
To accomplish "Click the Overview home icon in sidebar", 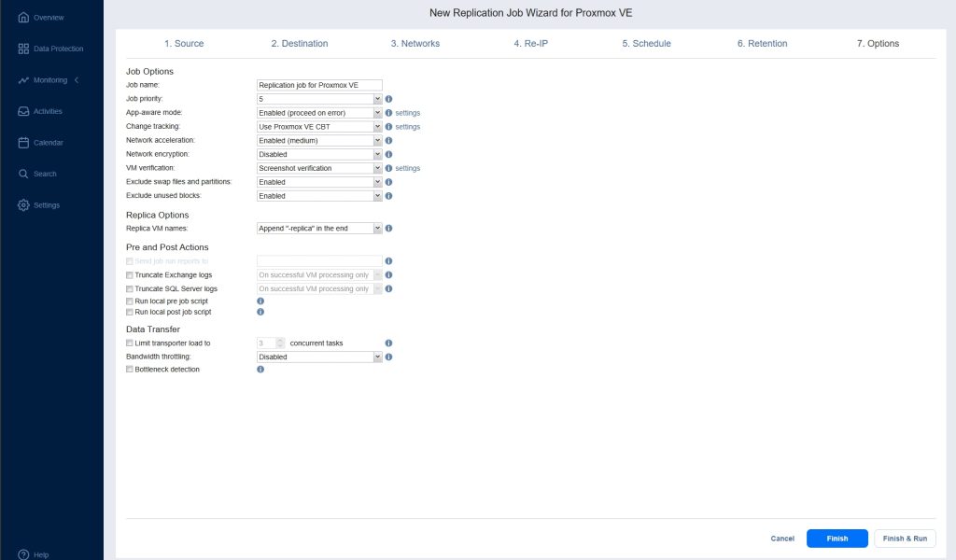I will [x=23, y=17].
